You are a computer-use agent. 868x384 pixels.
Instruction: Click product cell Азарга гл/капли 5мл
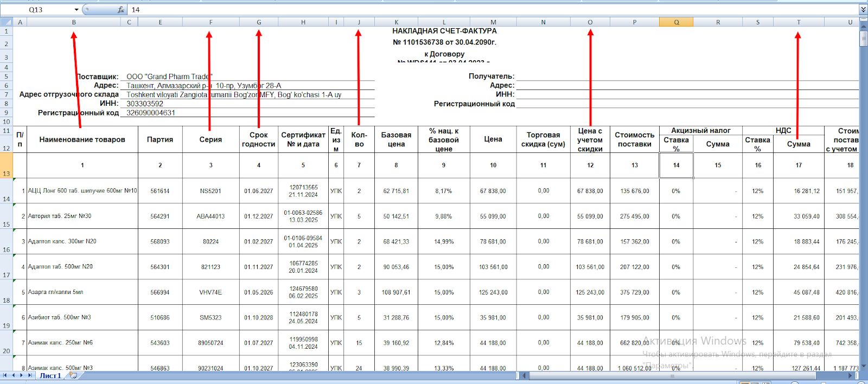tap(82, 292)
